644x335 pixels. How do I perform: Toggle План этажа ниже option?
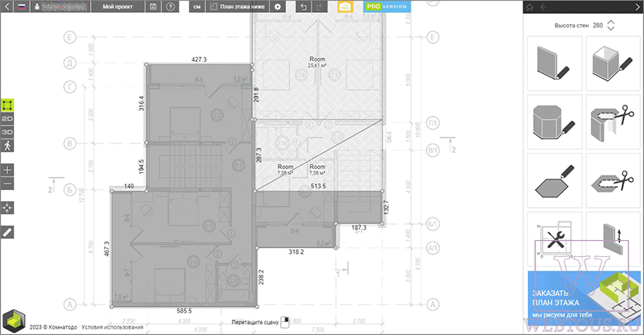[237, 6]
